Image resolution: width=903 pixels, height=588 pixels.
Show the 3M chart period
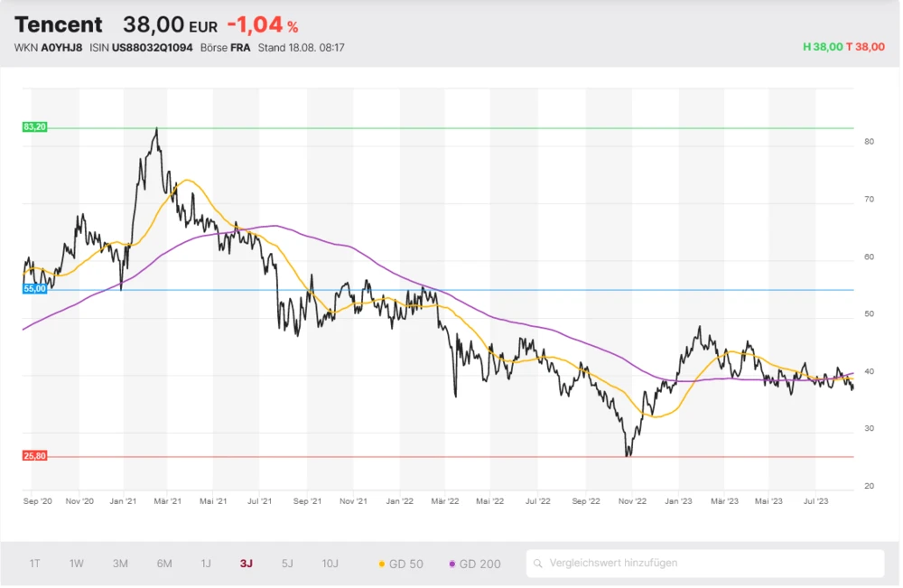coord(120,564)
